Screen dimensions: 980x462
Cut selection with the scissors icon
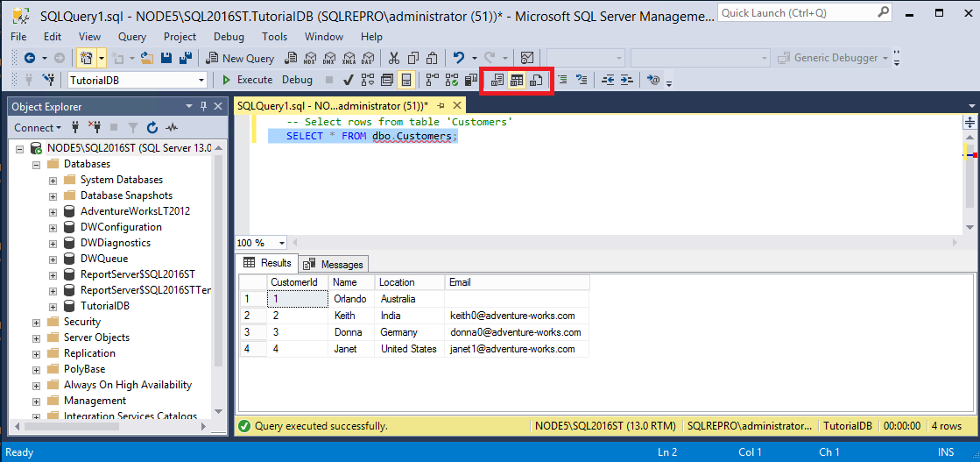tap(394, 58)
